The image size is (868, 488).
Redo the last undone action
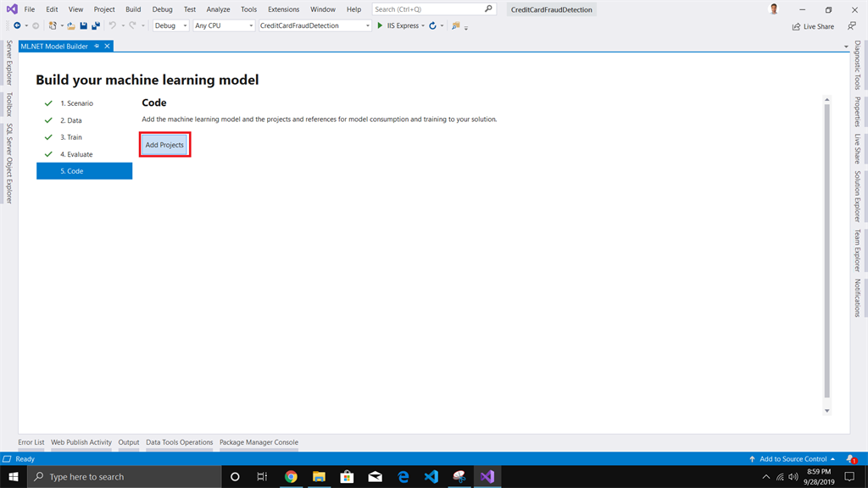(x=133, y=25)
